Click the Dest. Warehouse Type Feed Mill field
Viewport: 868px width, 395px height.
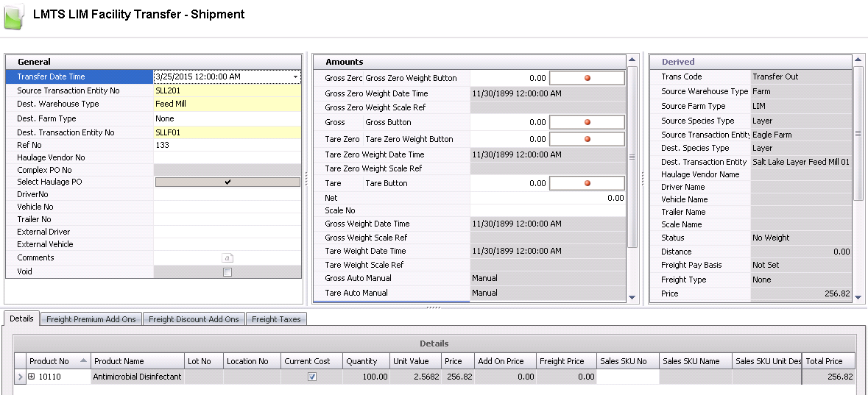227,104
